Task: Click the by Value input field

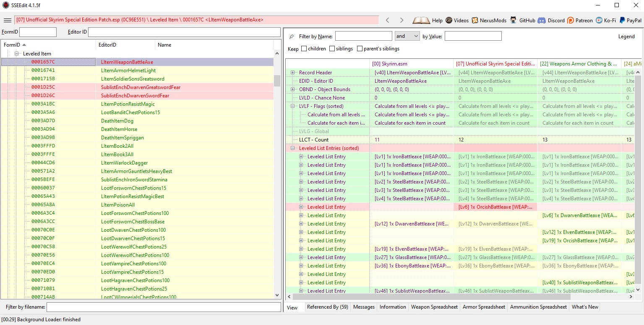Action: 473,36
